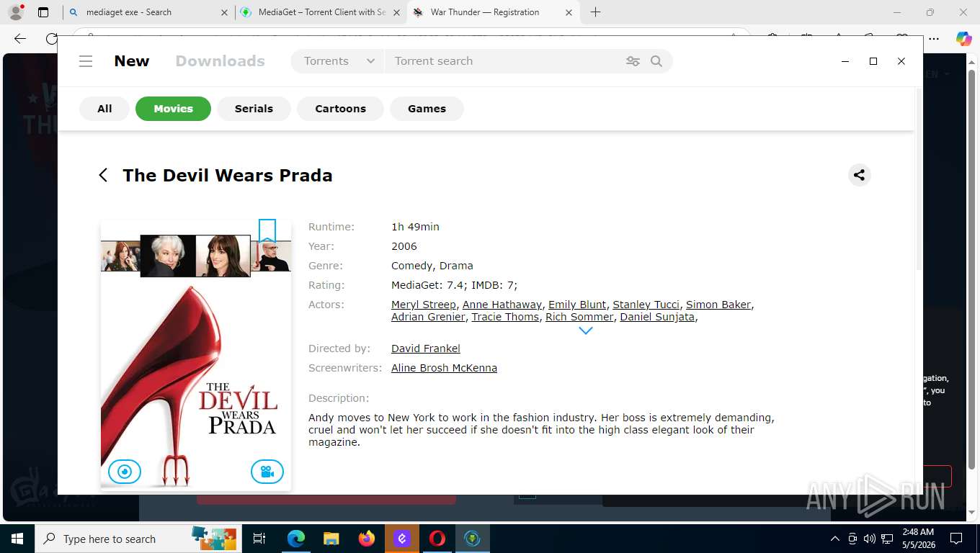Open actor Simon Baker's link
This screenshot has height=553, width=980.
tap(718, 305)
